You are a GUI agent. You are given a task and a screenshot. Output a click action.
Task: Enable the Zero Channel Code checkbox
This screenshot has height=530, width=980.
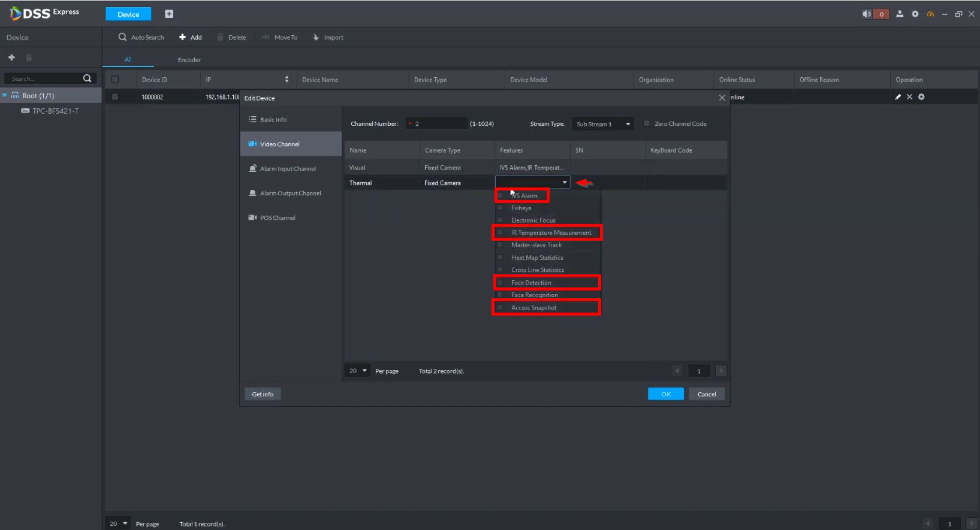pos(647,124)
